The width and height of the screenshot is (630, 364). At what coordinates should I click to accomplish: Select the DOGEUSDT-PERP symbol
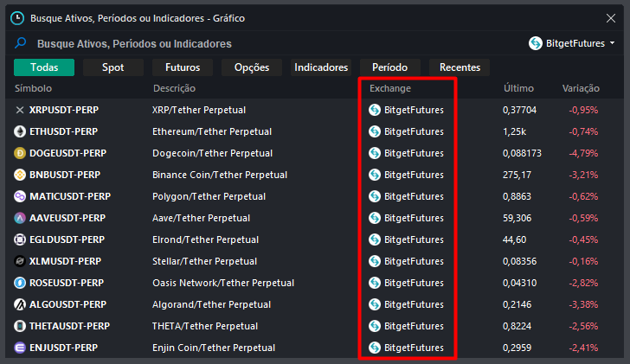click(x=67, y=153)
